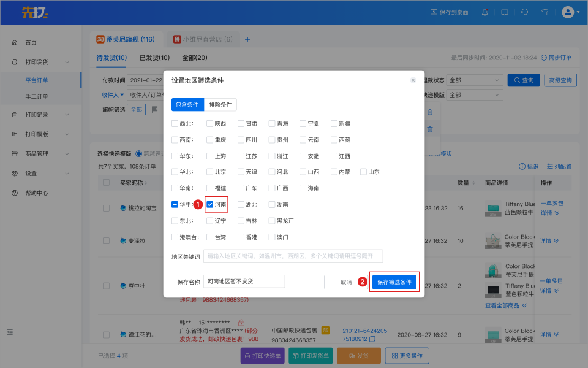Expand the 打印记录 sidebar menu
This screenshot has width=588, height=368.
[40, 115]
